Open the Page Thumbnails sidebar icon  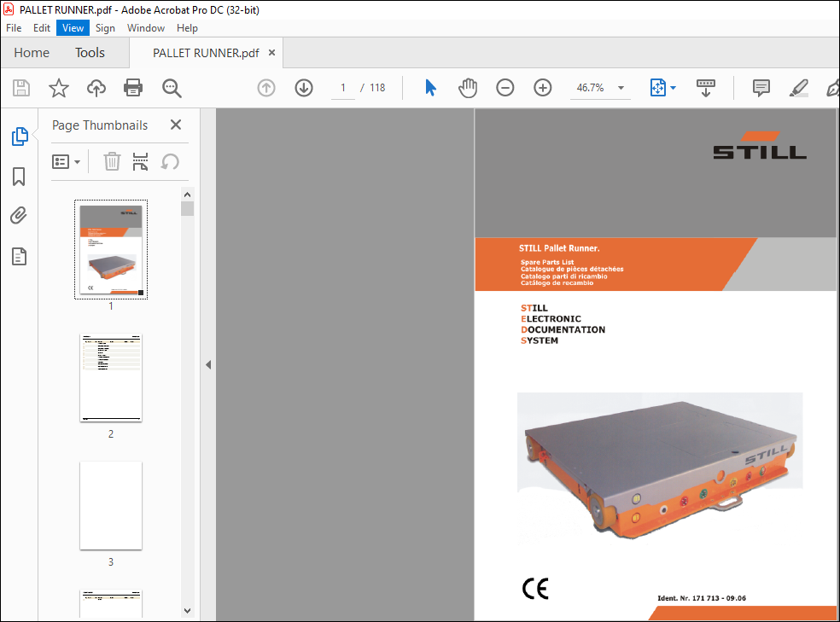coord(20,137)
